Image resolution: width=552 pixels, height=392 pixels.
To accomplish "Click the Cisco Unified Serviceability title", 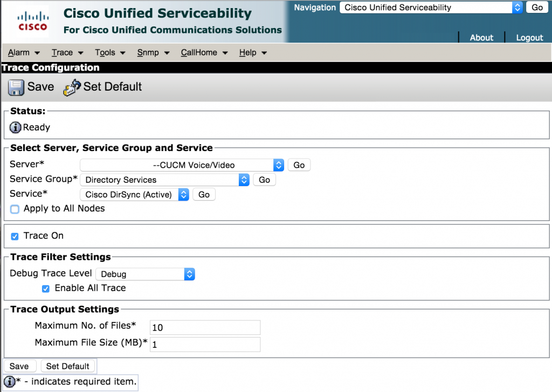I will click(157, 13).
